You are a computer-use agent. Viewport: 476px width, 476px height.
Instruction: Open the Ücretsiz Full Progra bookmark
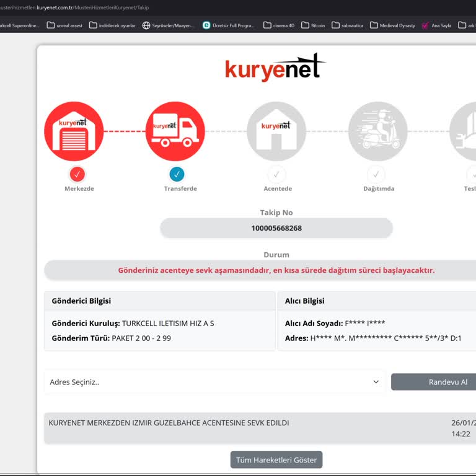(229, 25)
